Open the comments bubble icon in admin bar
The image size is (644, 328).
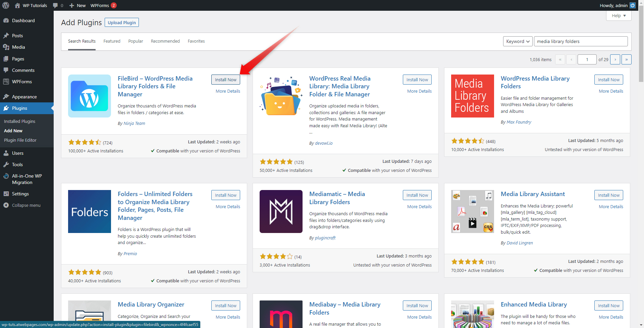pyautogui.click(x=55, y=5)
